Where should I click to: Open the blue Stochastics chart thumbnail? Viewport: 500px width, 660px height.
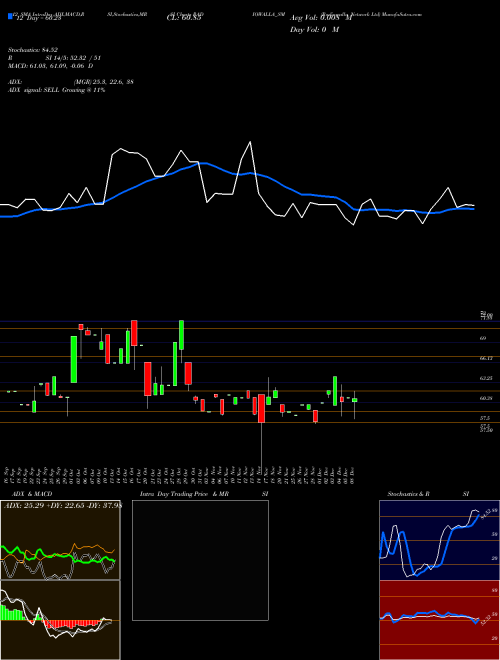point(439,540)
